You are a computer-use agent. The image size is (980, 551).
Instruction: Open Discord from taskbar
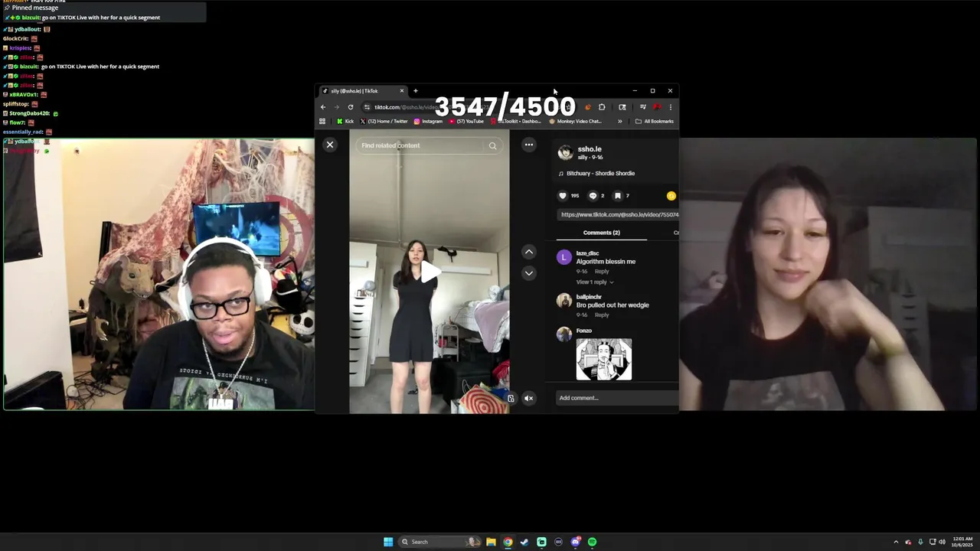point(575,542)
